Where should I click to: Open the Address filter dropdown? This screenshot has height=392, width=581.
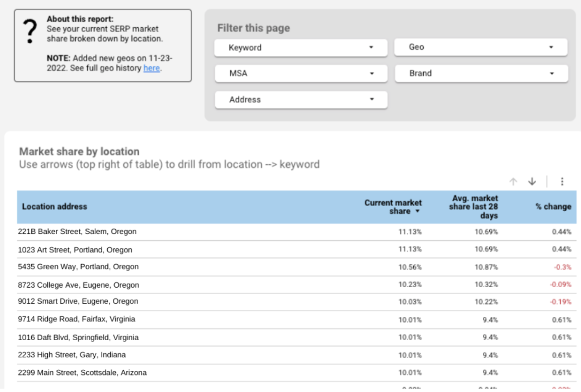300,99
